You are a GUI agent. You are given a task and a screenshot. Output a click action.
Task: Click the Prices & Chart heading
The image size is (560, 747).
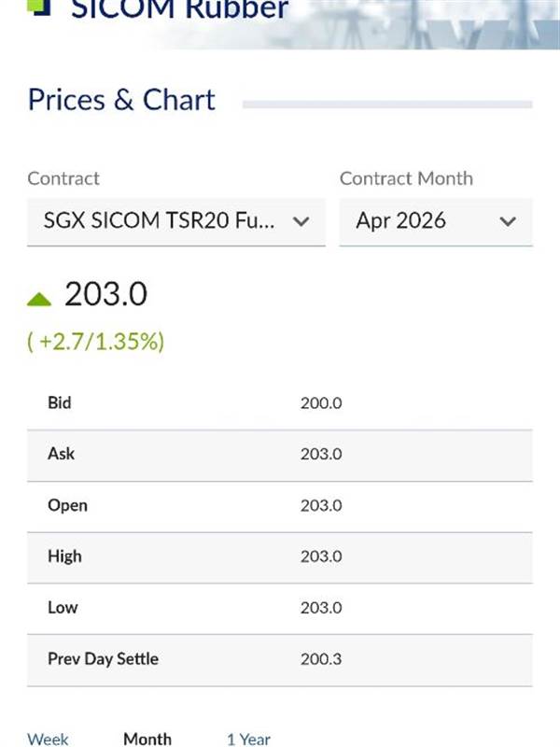pyautogui.click(x=121, y=100)
